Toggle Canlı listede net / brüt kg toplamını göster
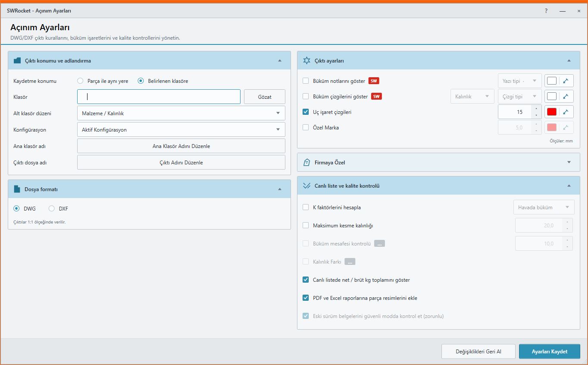The image size is (588, 365). click(306, 280)
